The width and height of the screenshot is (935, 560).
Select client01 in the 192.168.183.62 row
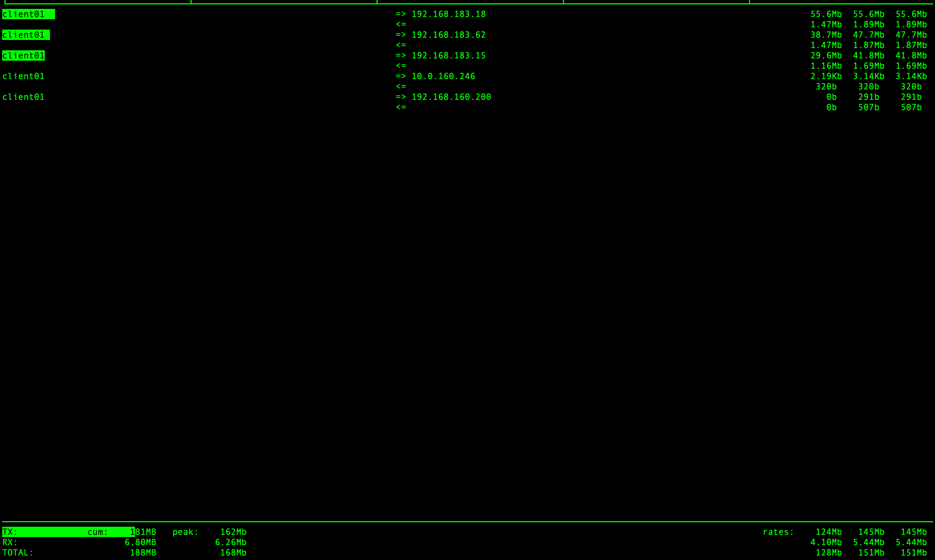tap(23, 35)
